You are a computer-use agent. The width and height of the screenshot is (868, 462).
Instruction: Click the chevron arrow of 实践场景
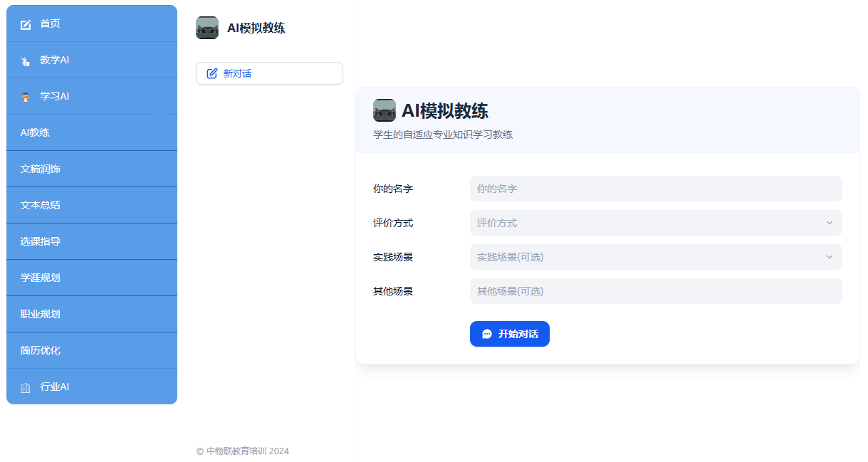829,257
